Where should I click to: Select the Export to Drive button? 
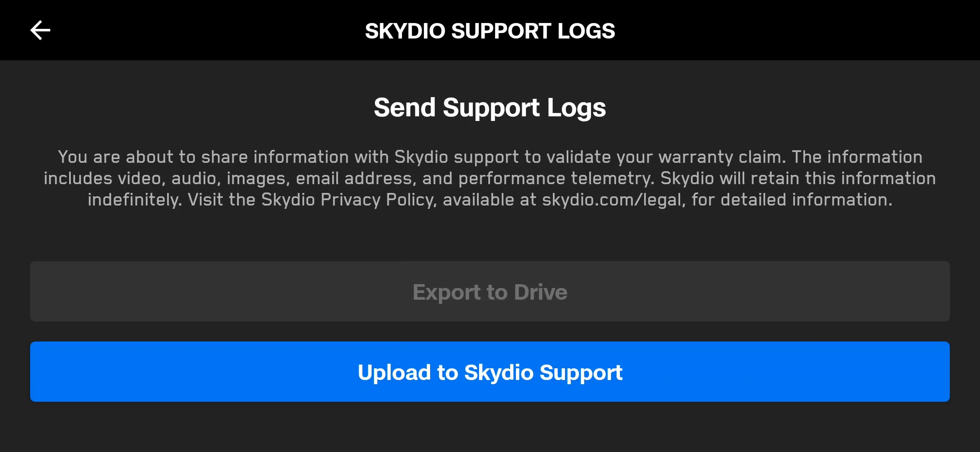[x=490, y=291]
